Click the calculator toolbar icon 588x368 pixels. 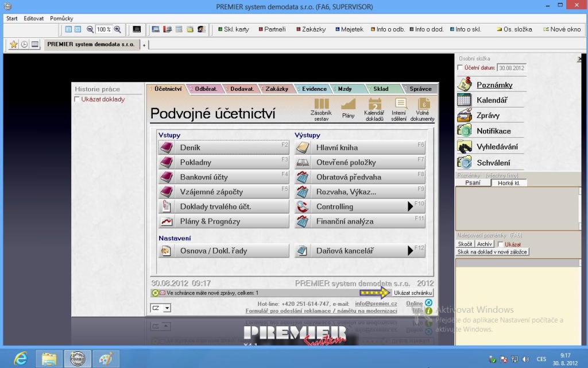click(x=179, y=29)
